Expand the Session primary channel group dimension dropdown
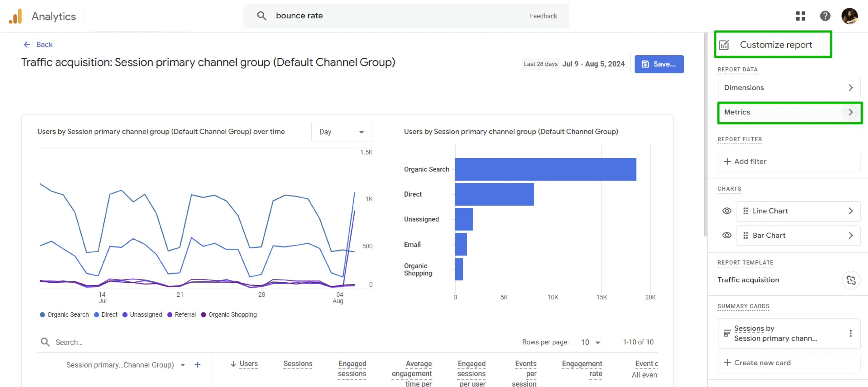 [183, 365]
